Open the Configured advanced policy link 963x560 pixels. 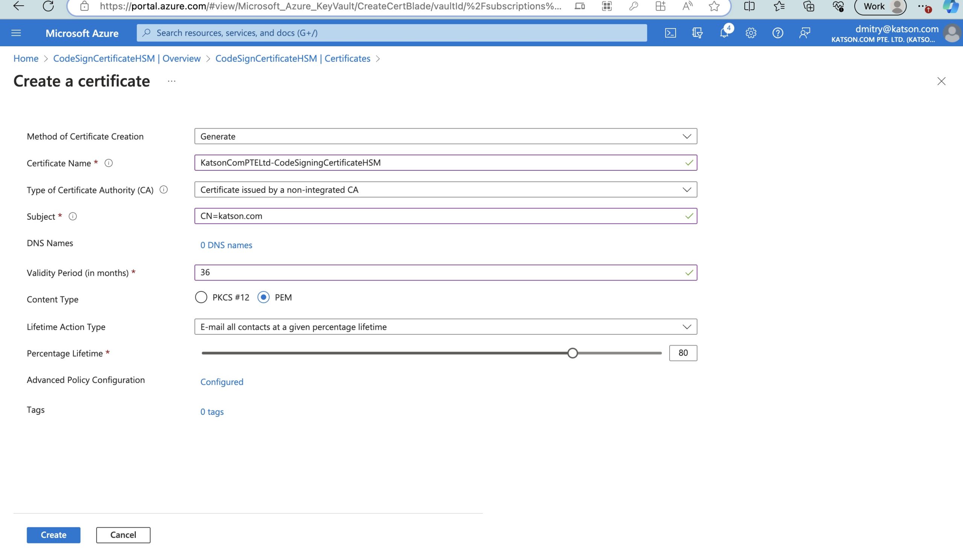pos(222,382)
